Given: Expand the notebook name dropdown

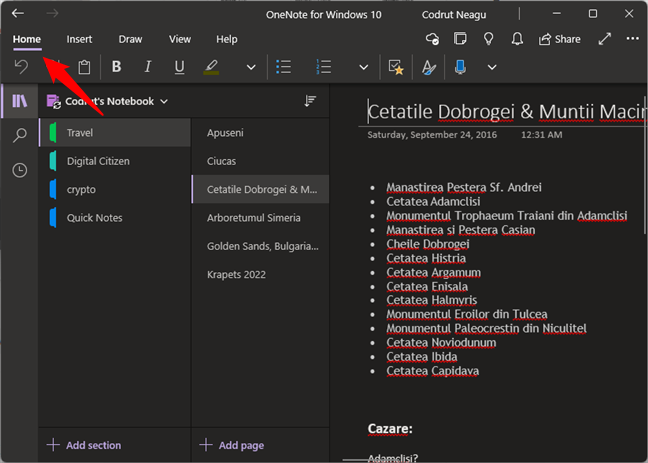Looking at the screenshot, I should [164, 101].
